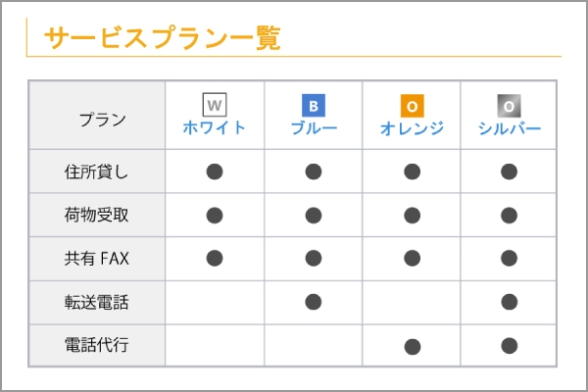This screenshot has height=392, width=588.
Task: Click the ブルー dot for 転送電話
Action: click(x=314, y=301)
